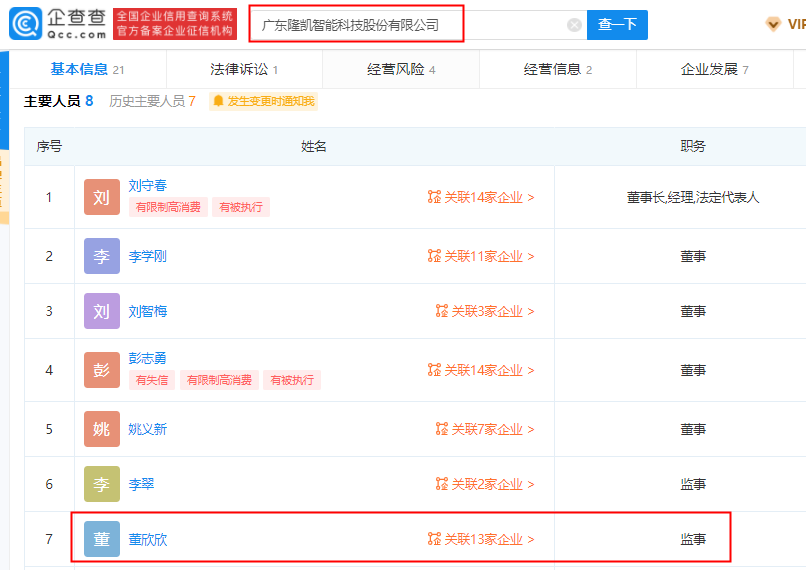Click 有限制高消费 tag under 刘守春

(168, 207)
